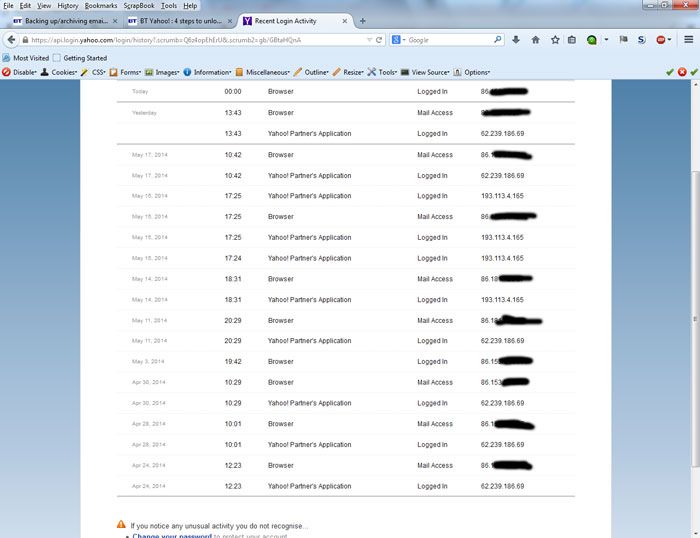The height and width of the screenshot is (538, 700).
Task: Bookmark this page with the star icon
Action: [x=554, y=40]
